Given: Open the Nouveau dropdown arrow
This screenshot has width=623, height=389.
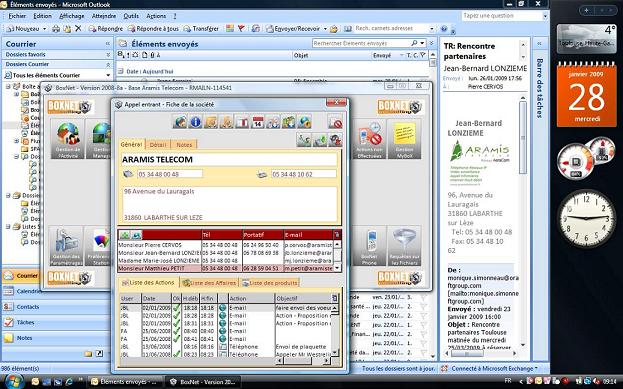Looking at the screenshot, I should click(x=44, y=29).
